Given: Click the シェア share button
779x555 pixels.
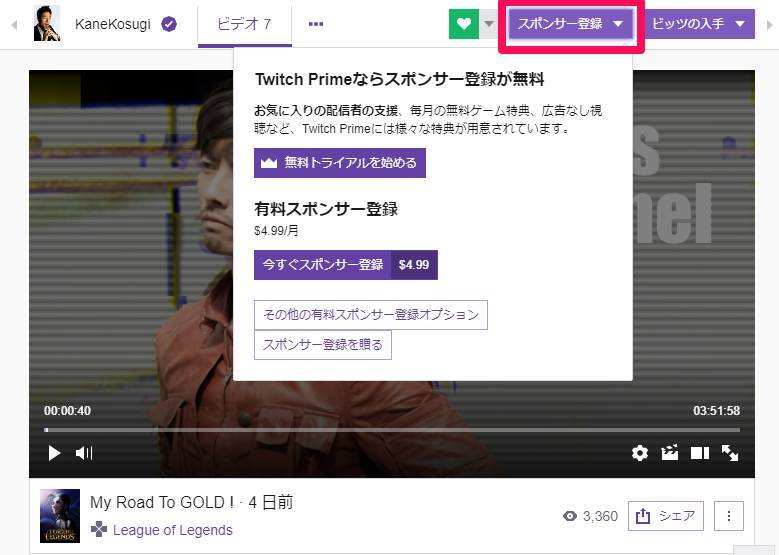Looking at the screenshot, I should [x=666, y=516].
